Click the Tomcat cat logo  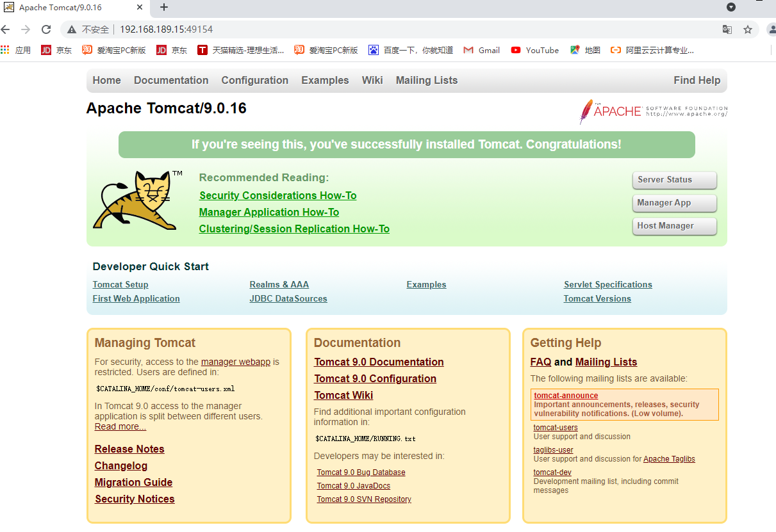137,200
